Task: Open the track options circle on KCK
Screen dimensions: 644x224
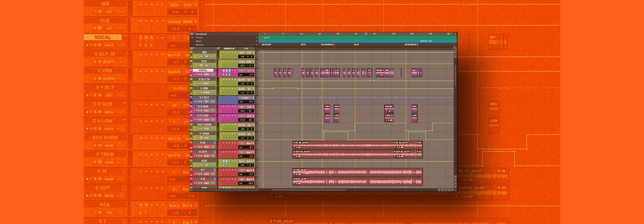Action: (191, 160)
